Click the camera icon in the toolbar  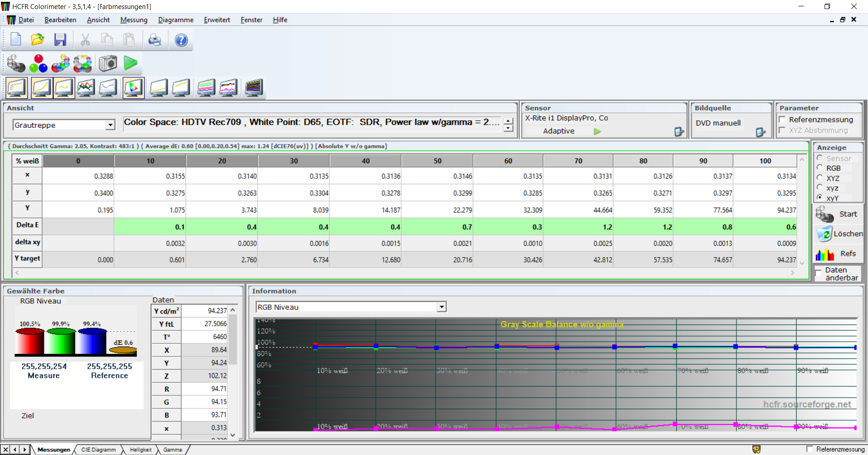(x=108, y=63)
